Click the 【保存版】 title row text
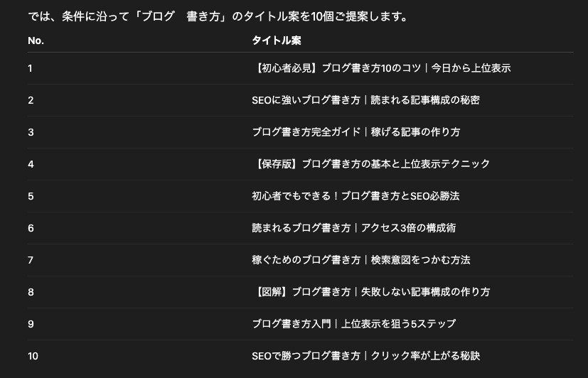This screenshot has width=588, height=378. click(x=371, y=164)
